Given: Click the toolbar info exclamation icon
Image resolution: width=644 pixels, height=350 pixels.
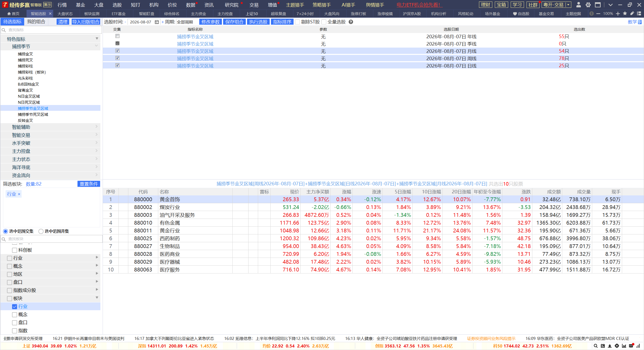Looking at the screenshot, I should (592, 14).
